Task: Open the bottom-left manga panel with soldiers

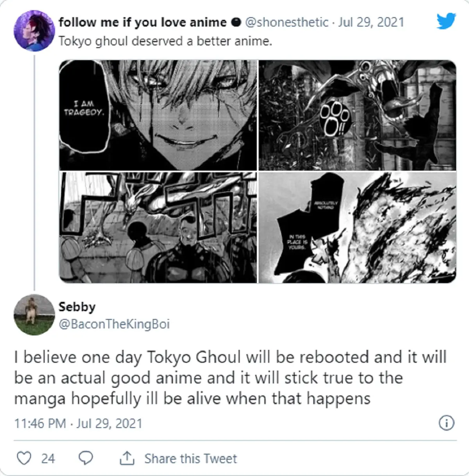Action: click(x=158, y=227)
